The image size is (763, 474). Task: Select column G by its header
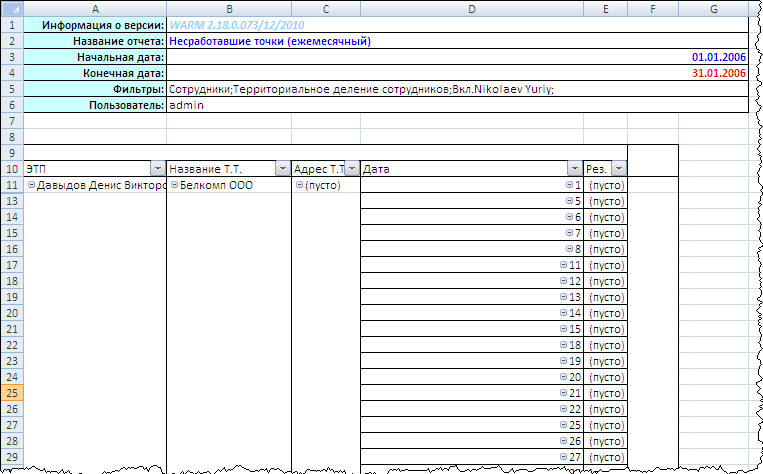pyautogui.click(x=712, y=9)
